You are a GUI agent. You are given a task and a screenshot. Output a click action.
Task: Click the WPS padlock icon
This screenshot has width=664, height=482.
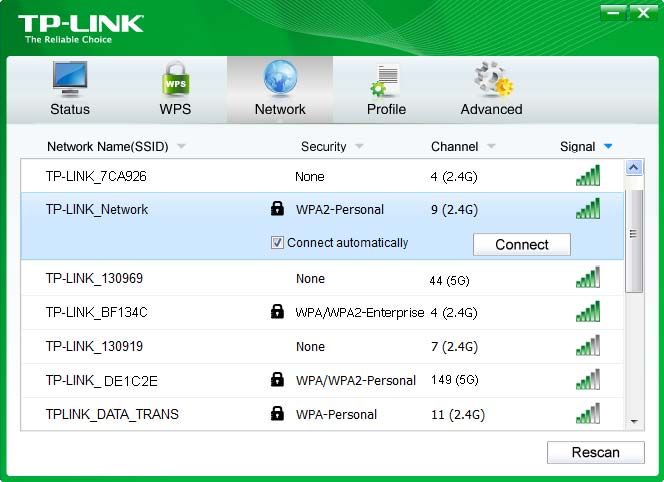[x=176, y=79]
